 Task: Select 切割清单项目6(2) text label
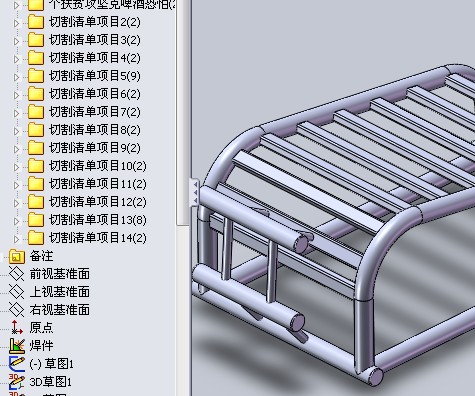pyautogui.click(x=95, y=94)
